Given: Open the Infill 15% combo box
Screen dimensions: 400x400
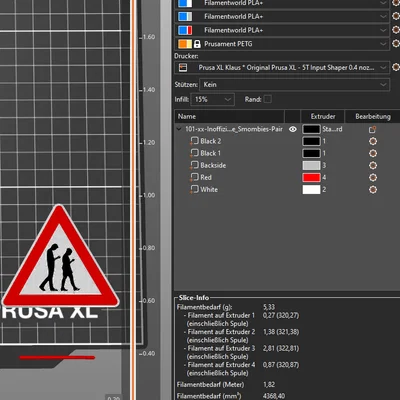Looking at the screenshot, I should tap(213, 99).
